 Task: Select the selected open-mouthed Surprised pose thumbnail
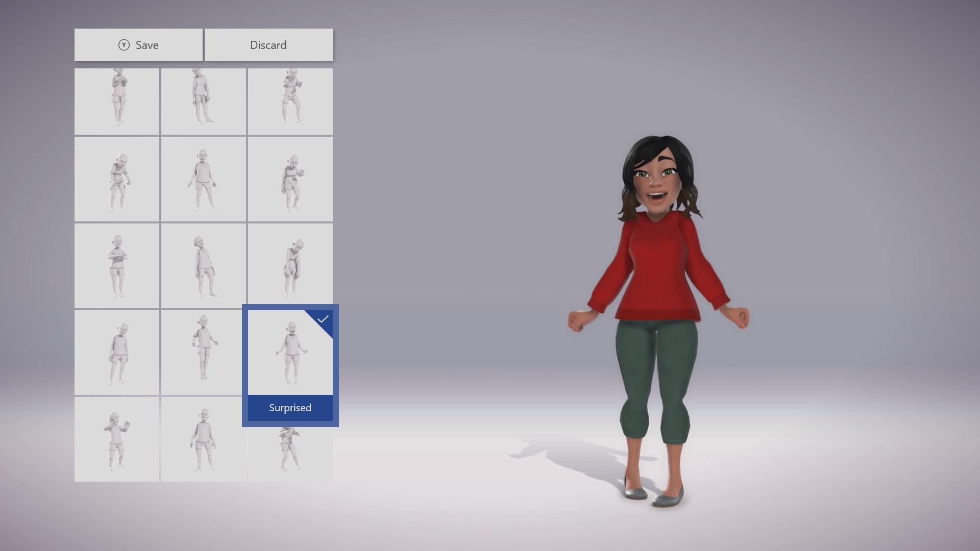click(290, 353)
